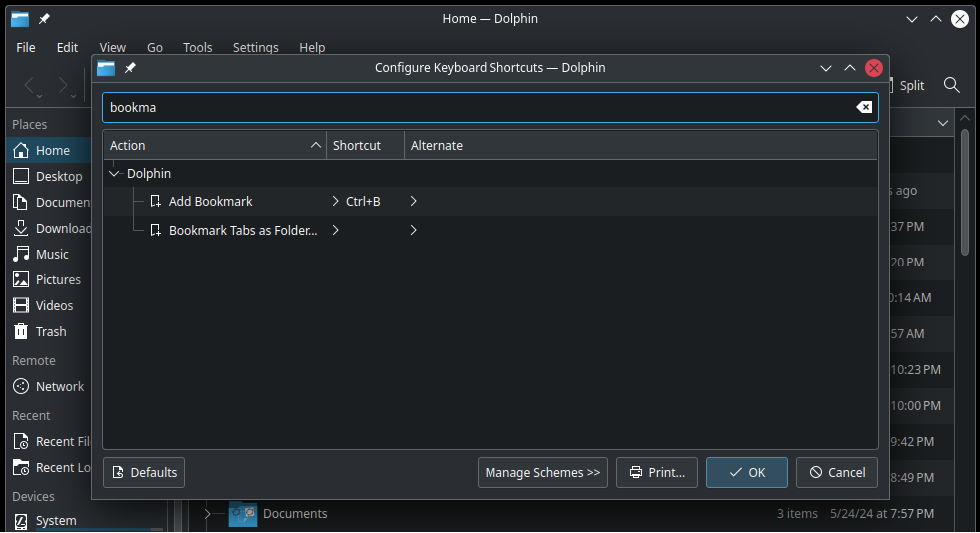Click the folder icon in Dolphin main title bar

(20, 19)
